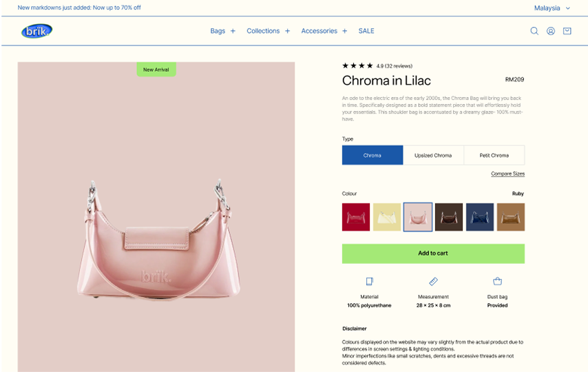Click the Dust bag icon

497,281
